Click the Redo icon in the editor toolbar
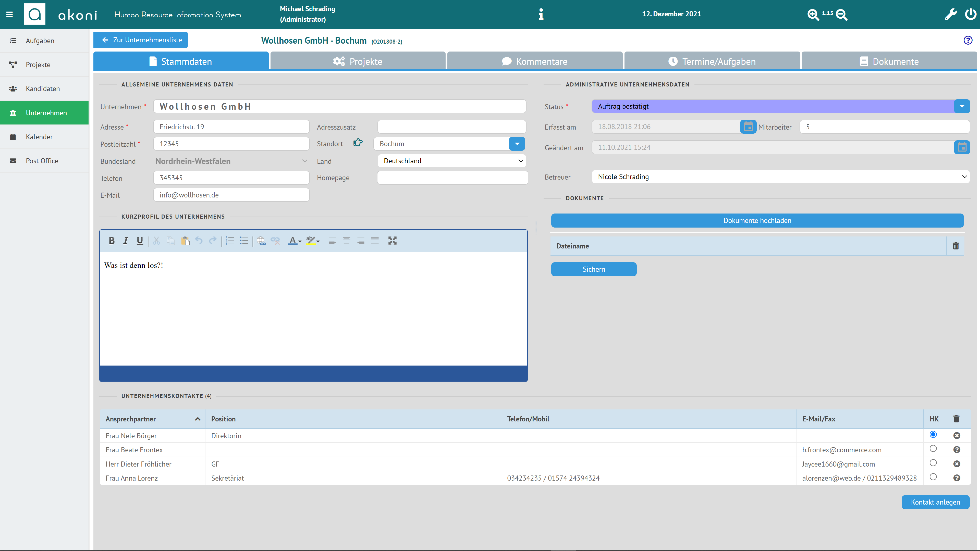This screenshot has width=980, height=551. 213,241
